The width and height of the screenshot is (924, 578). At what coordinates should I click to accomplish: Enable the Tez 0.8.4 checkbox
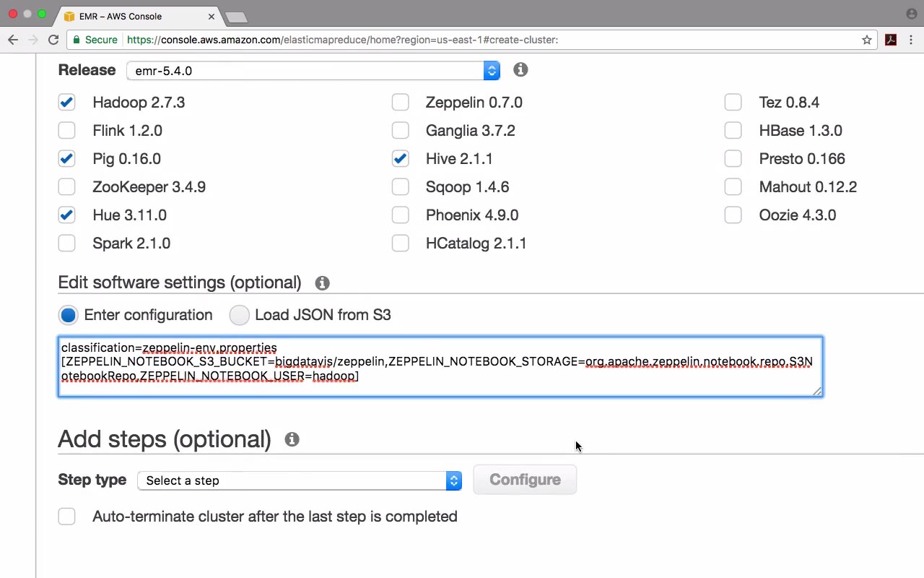[x=733, y=103]
